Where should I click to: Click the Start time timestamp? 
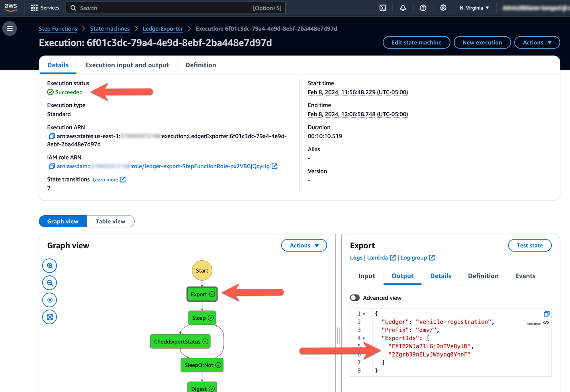click(358, 92)
